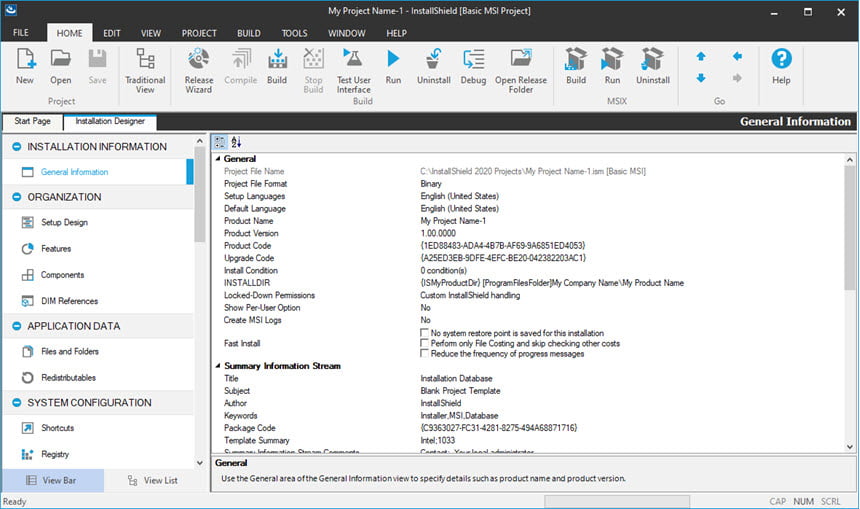Collapse the General property category

tap(218, 159)
